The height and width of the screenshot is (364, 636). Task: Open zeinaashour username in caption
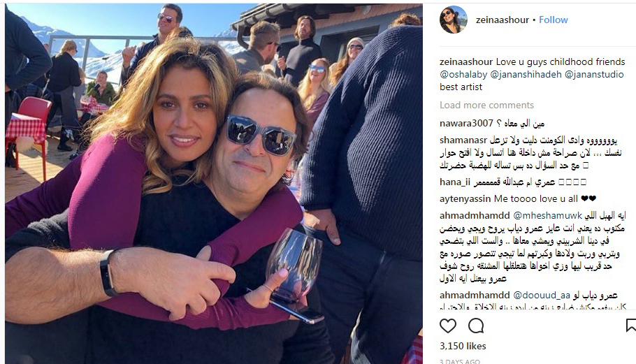[x=466, y=62]
